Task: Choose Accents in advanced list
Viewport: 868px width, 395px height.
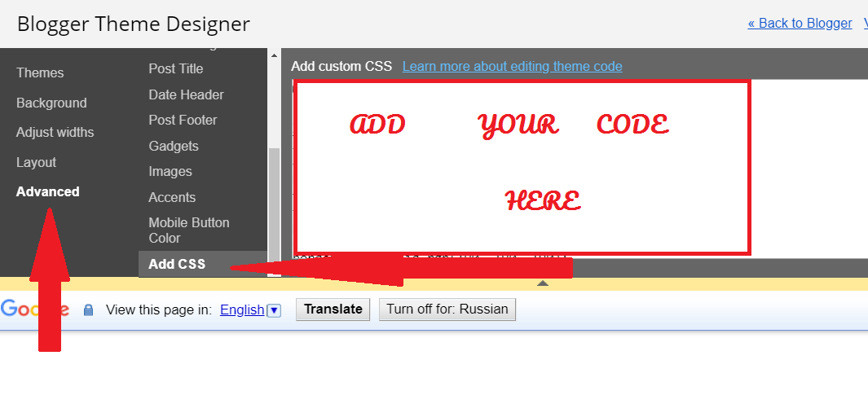Action: (x=172, y=197)
